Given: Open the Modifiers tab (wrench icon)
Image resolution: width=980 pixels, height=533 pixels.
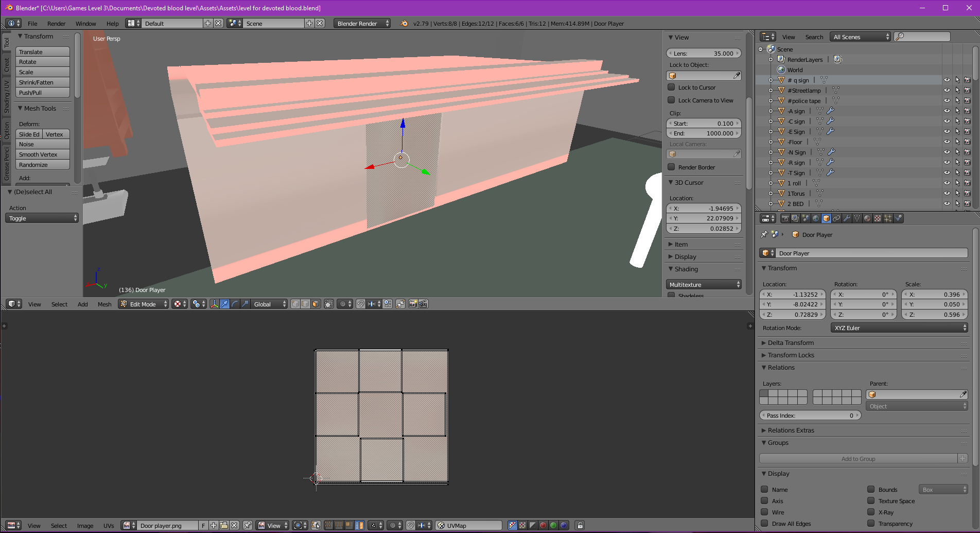Looking at the screenshot, I should pos(847,218).
